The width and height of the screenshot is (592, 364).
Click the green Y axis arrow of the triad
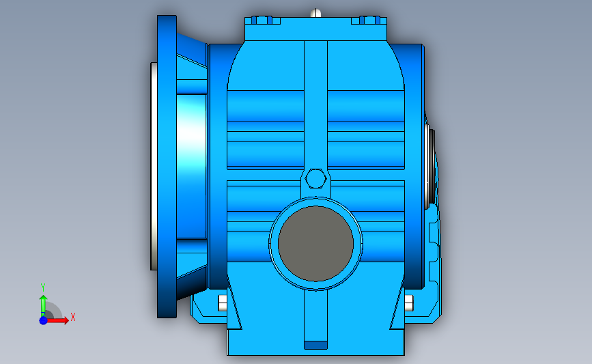[x=44, y=305]
